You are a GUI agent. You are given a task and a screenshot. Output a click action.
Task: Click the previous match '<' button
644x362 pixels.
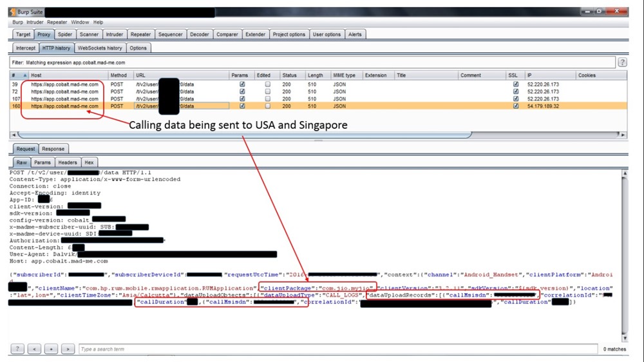point(34,349)
